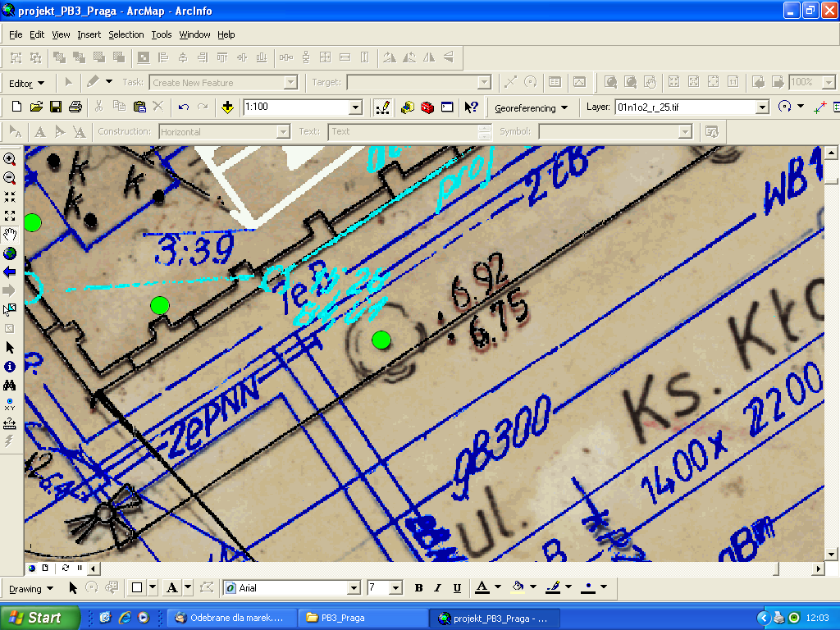
Task: Switch to Odebrane dla marek taskbar window
Action: click(x=232, y=619)
